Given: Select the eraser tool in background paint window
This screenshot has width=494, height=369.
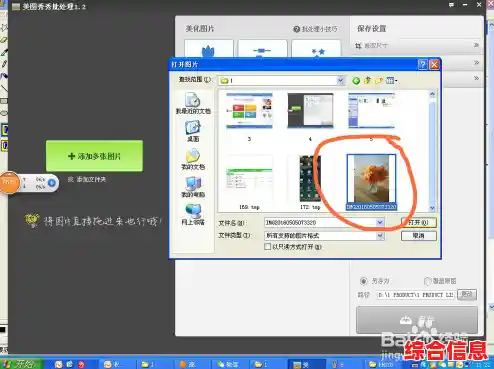Looking at the screenshot, I should pyautogui.click(x=3, y=40).
